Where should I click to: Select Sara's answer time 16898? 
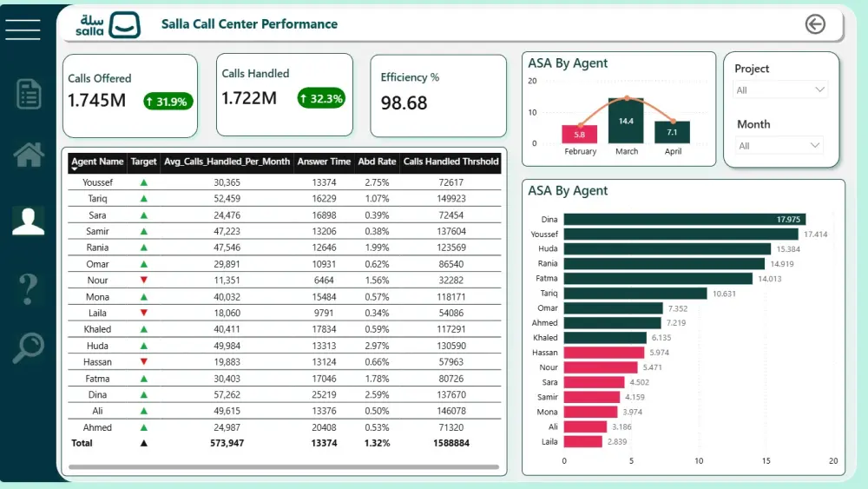click(324, 215)
